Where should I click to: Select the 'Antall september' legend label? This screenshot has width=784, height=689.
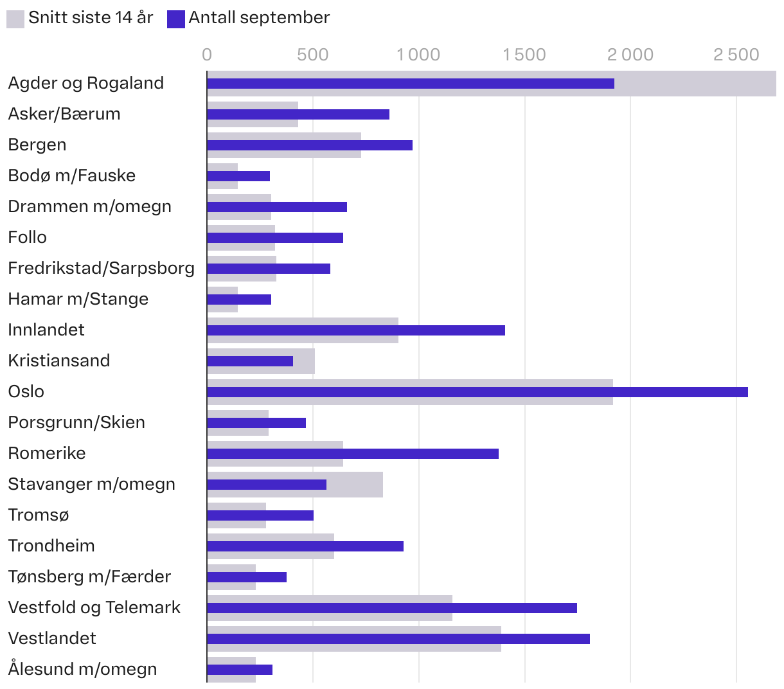point(259,18)
